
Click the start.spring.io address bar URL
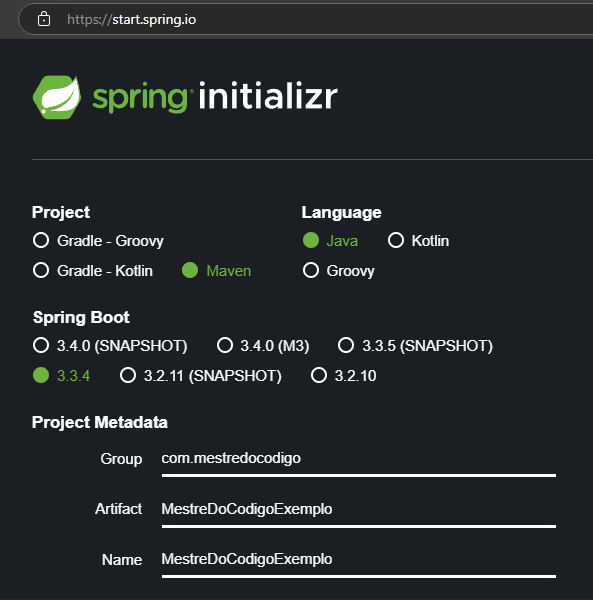click(x=131, y=20)
